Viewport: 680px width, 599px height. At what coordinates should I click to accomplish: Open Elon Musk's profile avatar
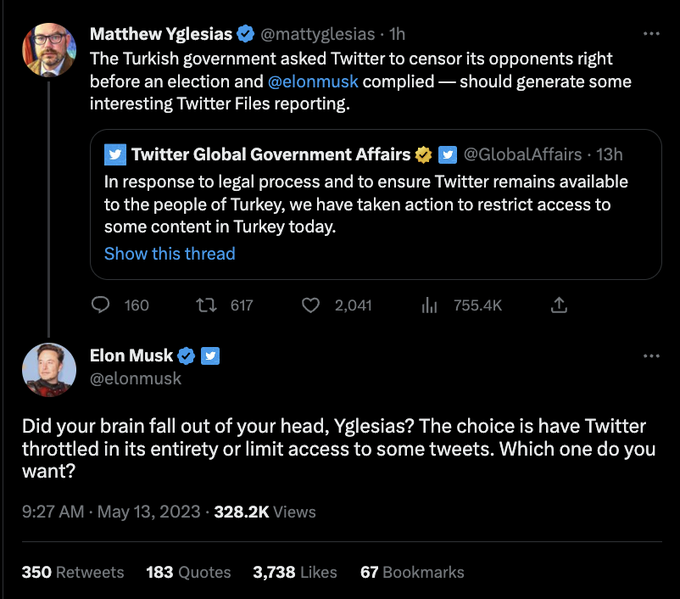[x=48, y=367]
